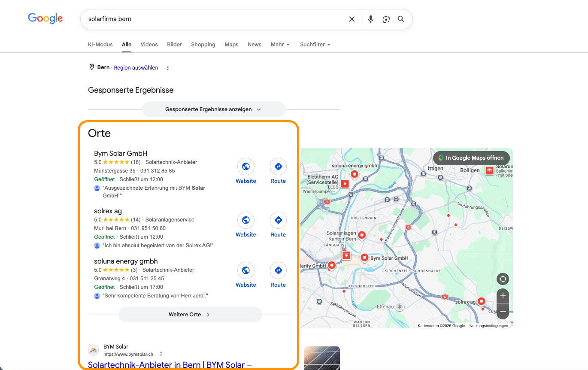Expand Weitere Orte list

click(x=190, y=315)
